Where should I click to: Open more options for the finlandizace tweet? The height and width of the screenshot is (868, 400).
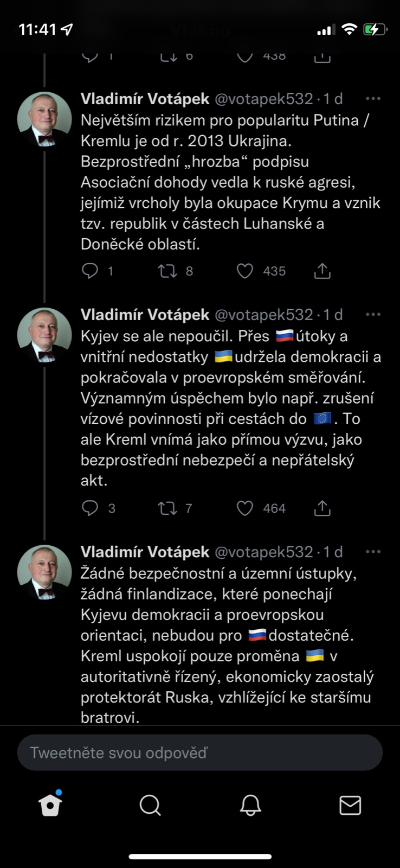(x=373, y=552)
